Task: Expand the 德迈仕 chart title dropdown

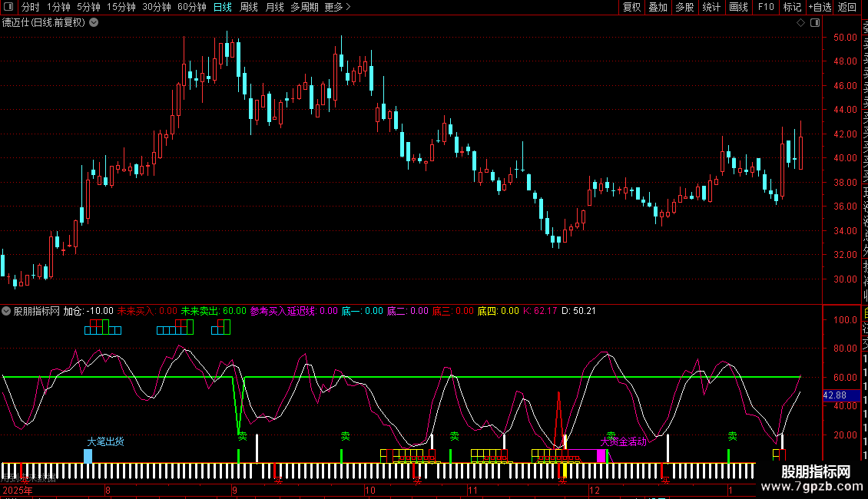Action: click(94, 22)
